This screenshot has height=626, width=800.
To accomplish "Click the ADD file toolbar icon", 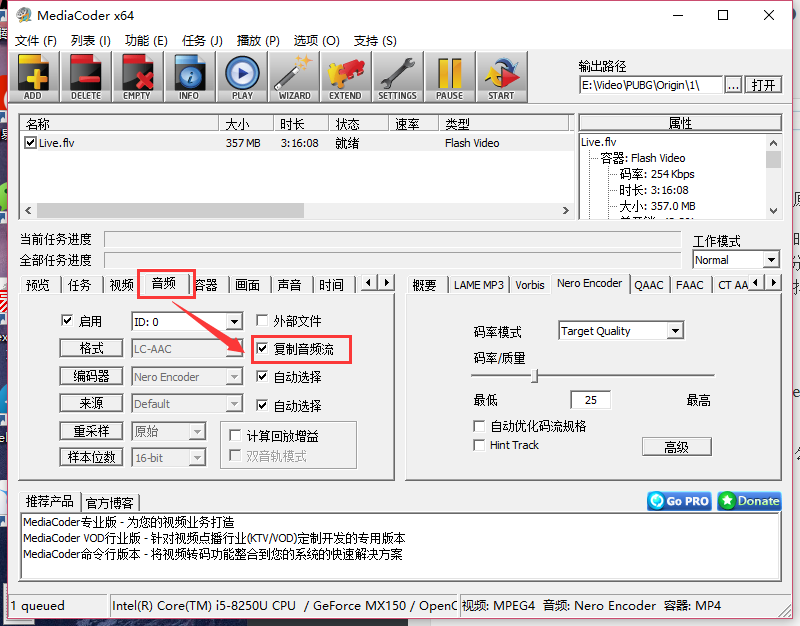I will 34,77.
